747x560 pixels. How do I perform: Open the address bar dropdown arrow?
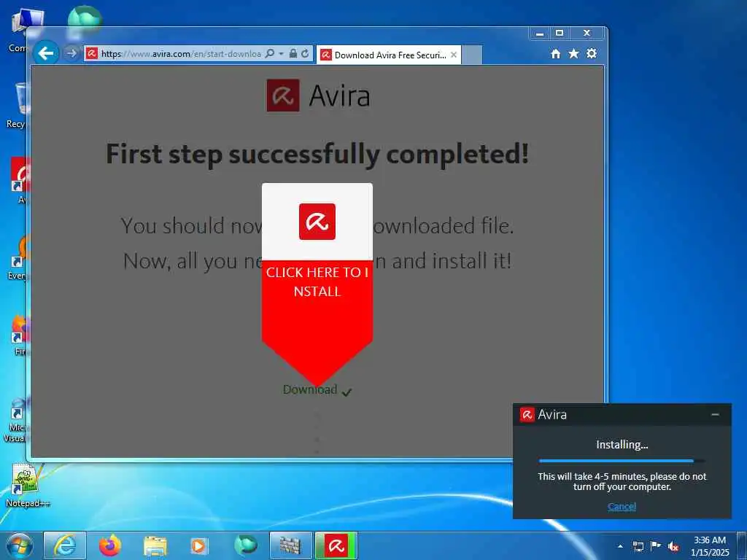(x=281, y=54)
